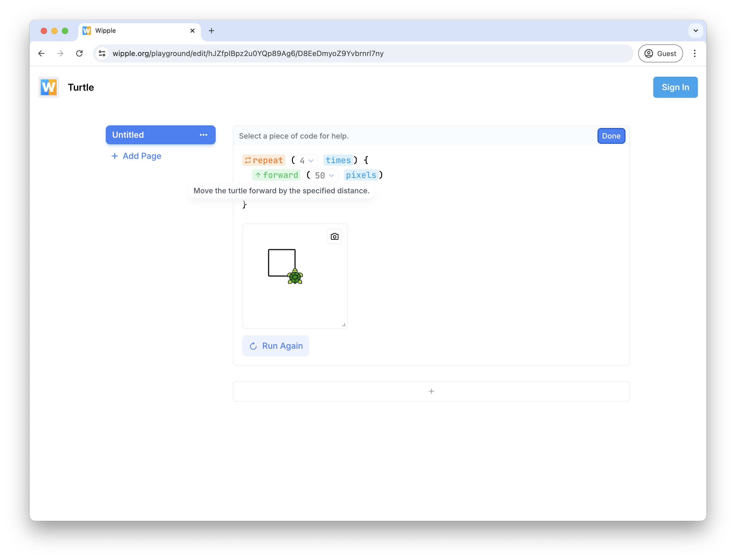The height and width of the screenshot is (560, 736).
Task: Click the ellipsis menu on Untitled
Action: click(204, 135)
